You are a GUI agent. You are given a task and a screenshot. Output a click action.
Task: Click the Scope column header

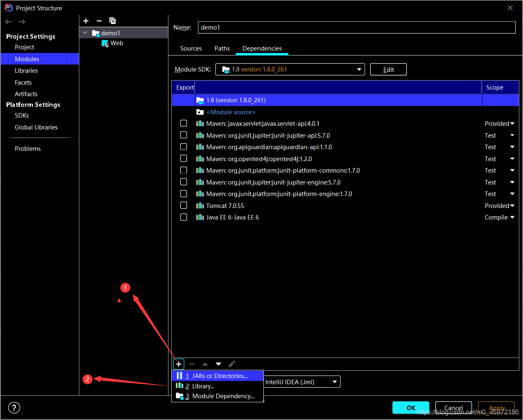point(500,88)
